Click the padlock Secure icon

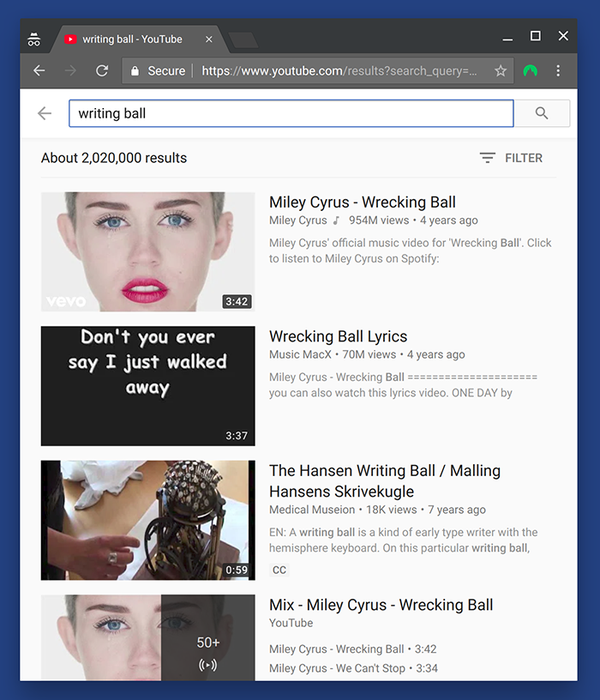pyautogui.click(x=135, y=70)
